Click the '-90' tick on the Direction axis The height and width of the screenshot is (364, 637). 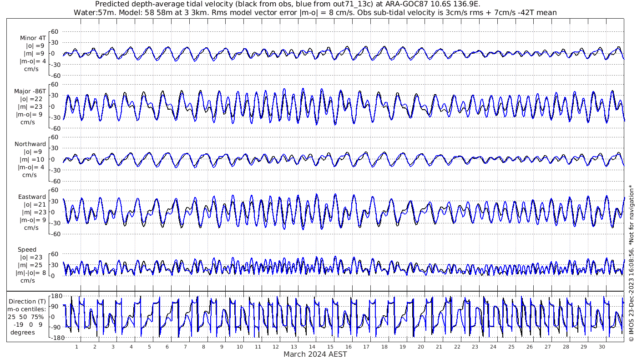pos(56,327)
